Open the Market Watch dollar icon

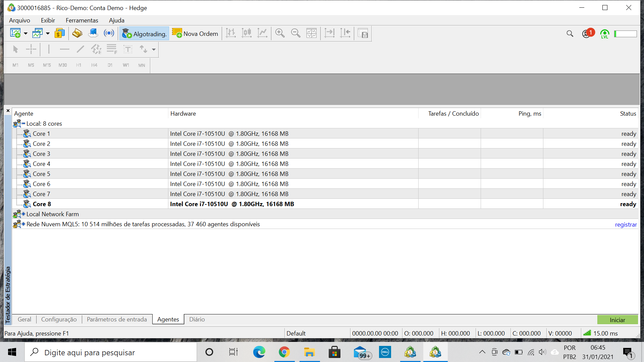(59, 33)
